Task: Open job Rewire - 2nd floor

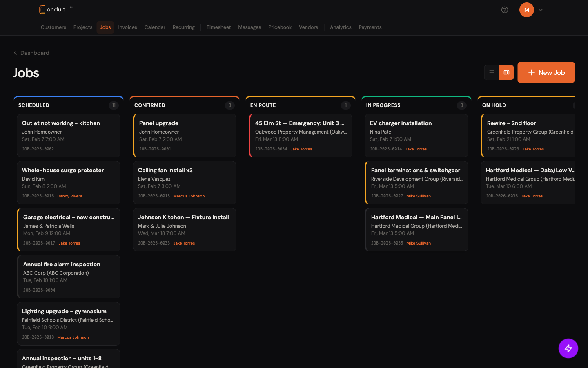Action: tap(528, 135)
